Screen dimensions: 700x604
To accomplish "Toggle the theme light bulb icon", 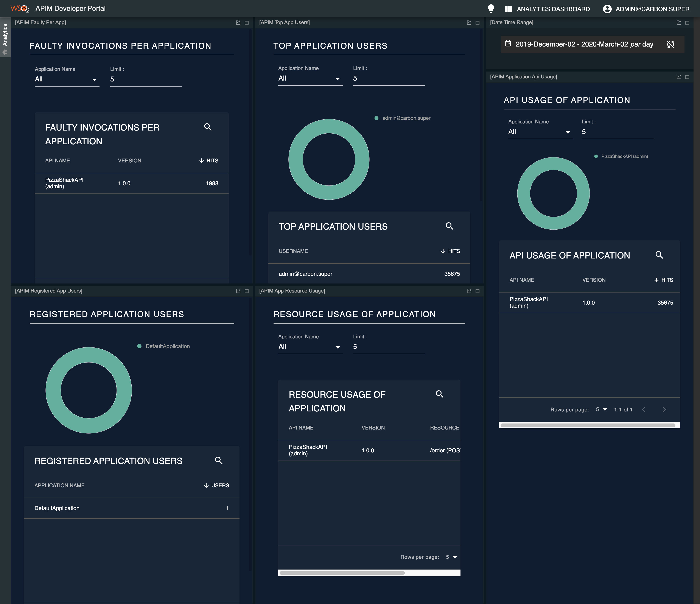I will click(x=491, y=9).
